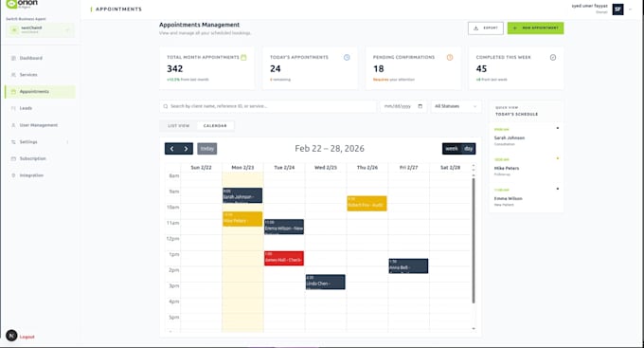
Task: Open Integration from the sidebar
Action: [40, 175]
